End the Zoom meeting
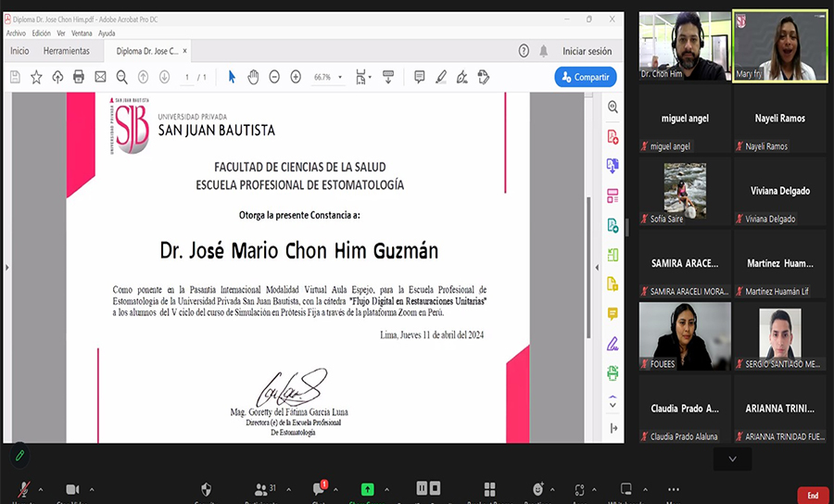Screen dimensions: 834x504 point(813,496)
